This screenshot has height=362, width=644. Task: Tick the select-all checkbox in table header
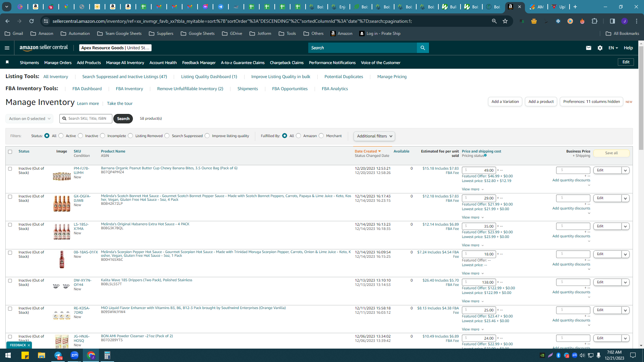tap(10, 152)
